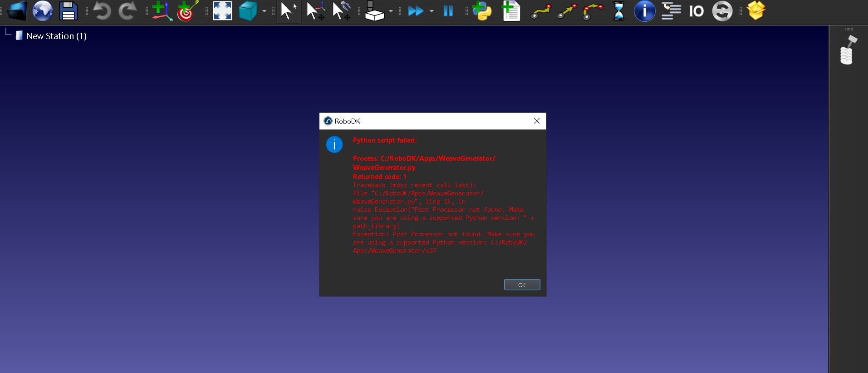This screenshot has width=868, height=373.
Task: Click the 'Exception: Post Processor not found' line
Action: (444, 234)
